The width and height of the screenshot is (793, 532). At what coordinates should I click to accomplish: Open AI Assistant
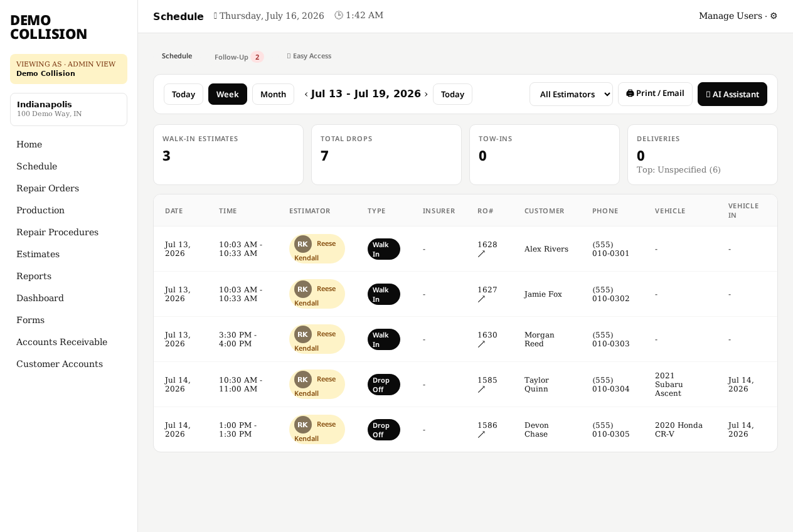pyautogui.click(x=732, y=94)
